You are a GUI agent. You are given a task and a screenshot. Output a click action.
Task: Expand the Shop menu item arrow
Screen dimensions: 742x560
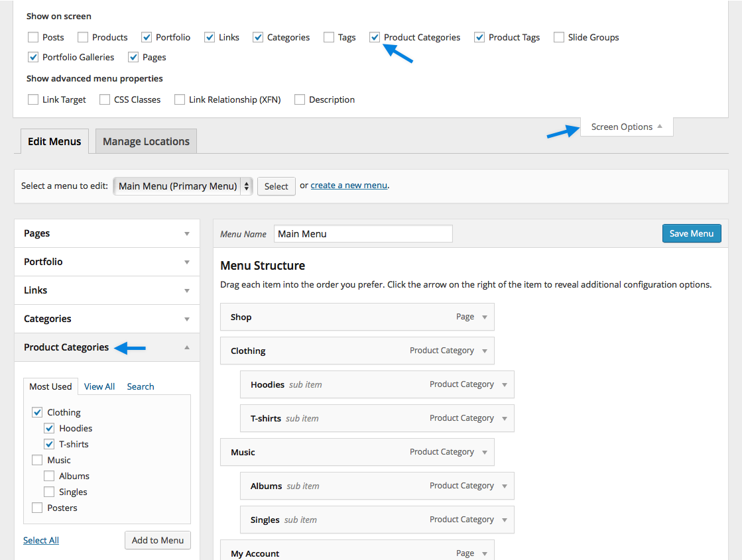tap(485, 317)
